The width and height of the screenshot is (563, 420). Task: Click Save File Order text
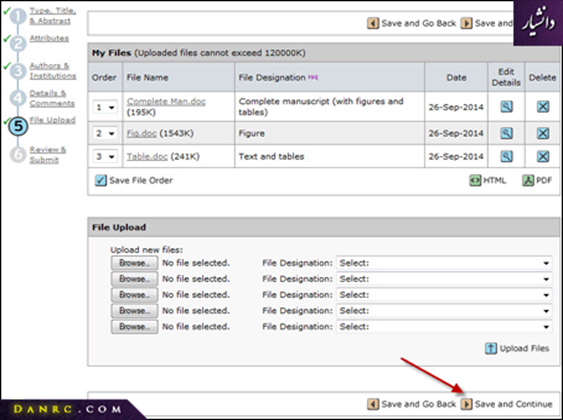click(141, 180)
